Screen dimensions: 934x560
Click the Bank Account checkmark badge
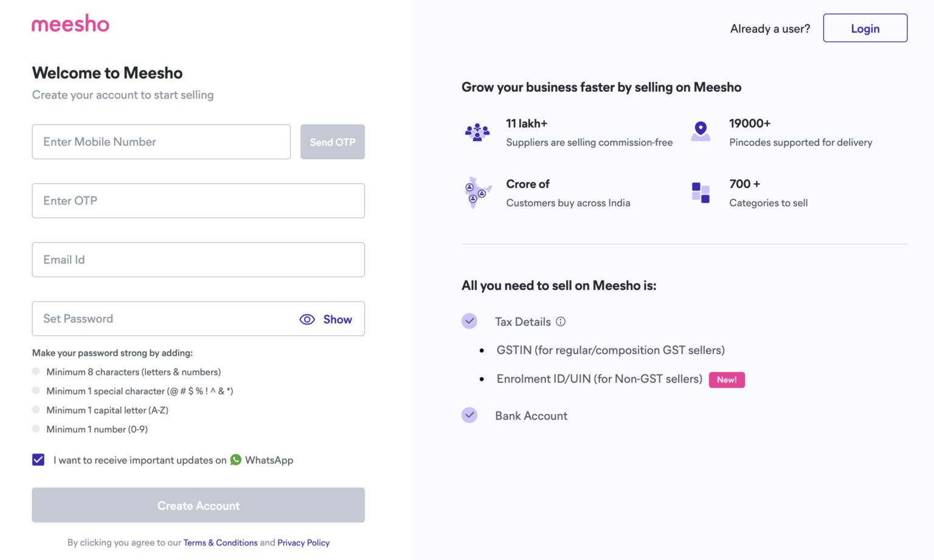pos(469,415)
